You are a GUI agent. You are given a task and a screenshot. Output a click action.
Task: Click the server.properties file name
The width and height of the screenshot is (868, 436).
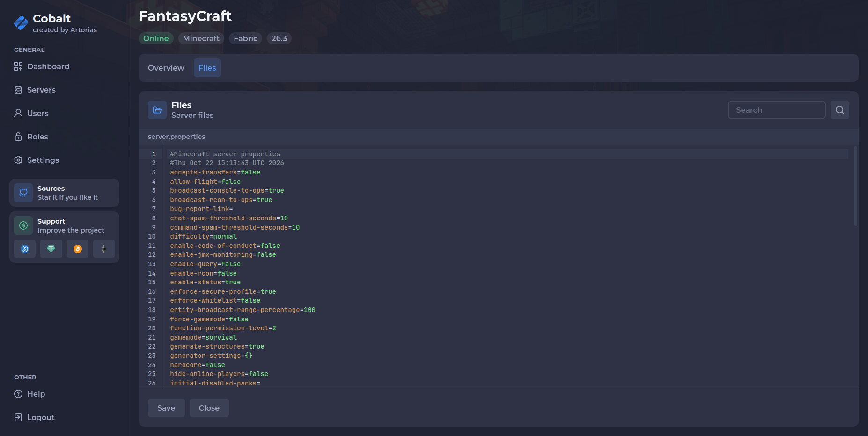(177, 137)
